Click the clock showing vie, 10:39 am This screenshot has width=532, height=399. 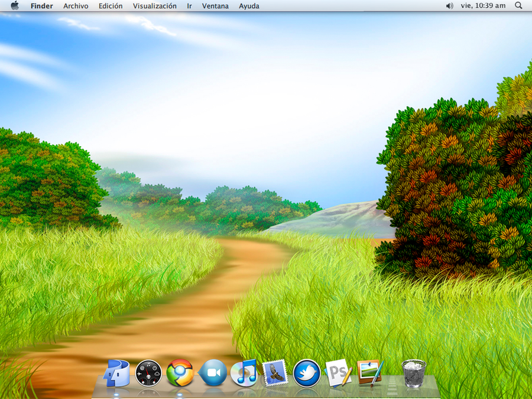(x=483, y=6)
